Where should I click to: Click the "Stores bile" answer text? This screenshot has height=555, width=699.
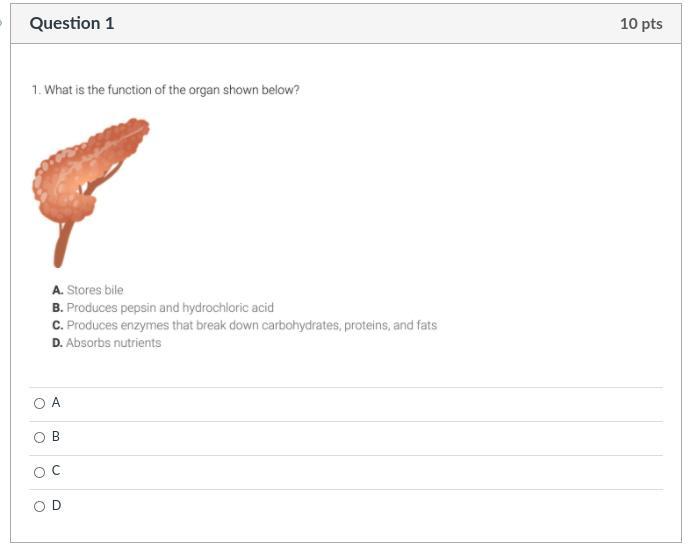95,290
